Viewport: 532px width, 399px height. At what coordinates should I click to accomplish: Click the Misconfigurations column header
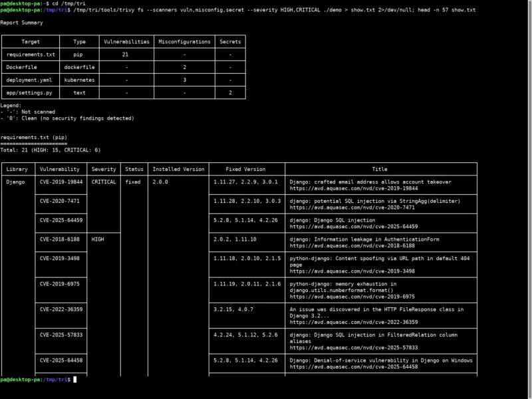184,42
